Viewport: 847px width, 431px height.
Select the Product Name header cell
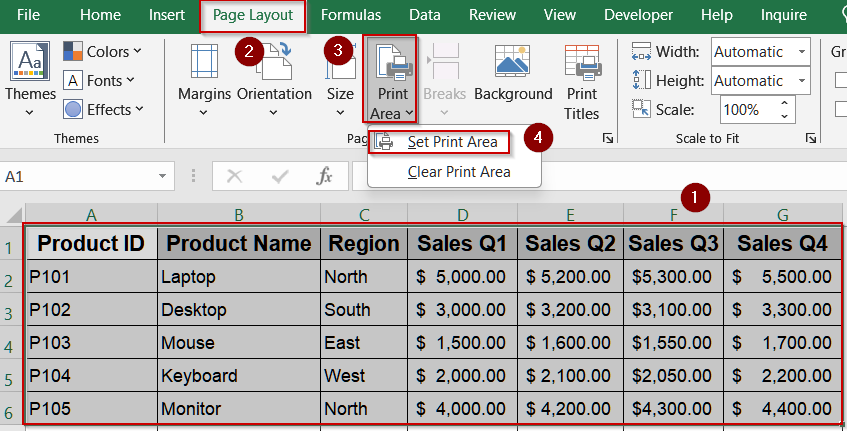click(x=238, y=243)
